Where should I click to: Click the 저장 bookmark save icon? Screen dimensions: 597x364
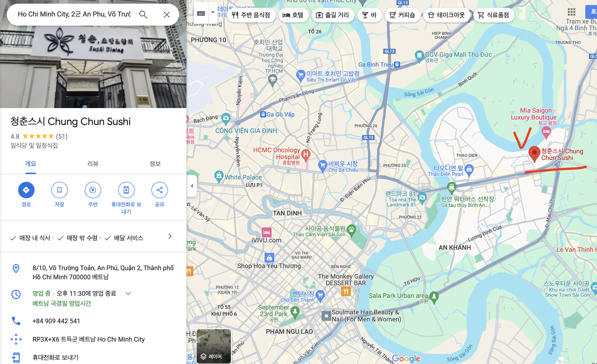(x=59, y=190)
